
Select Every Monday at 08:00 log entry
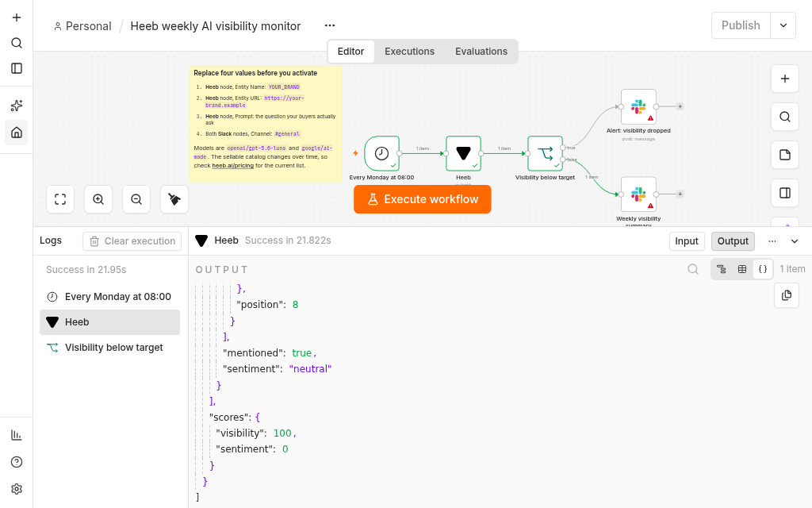click(x=109, y=297)
